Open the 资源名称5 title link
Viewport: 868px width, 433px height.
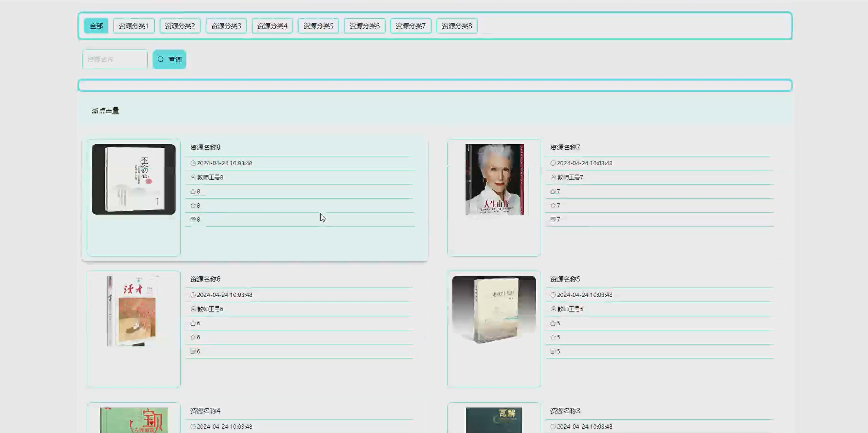(565, 279)
